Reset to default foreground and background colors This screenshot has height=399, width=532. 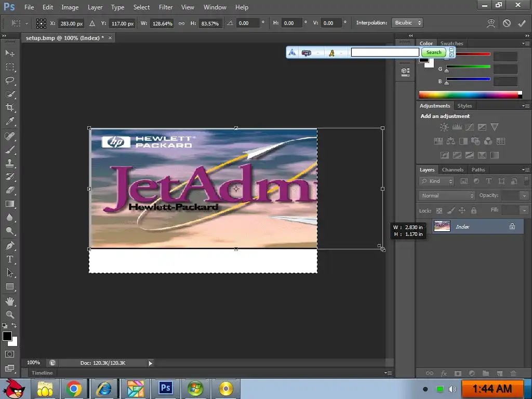coord(5,326)
